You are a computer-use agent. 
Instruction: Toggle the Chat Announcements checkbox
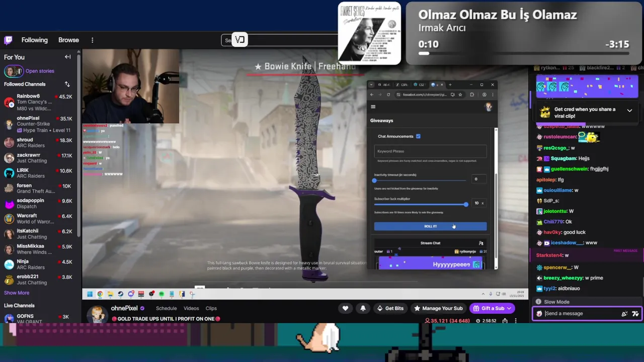[418, 136]
